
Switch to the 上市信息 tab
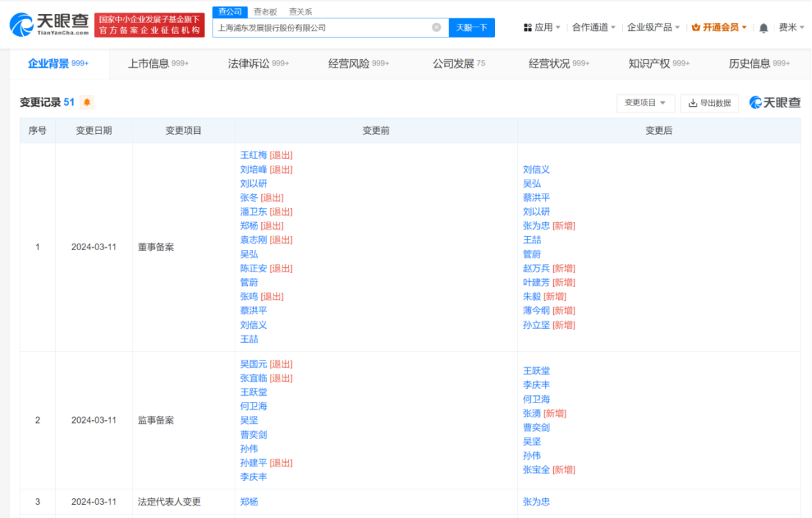158,64
